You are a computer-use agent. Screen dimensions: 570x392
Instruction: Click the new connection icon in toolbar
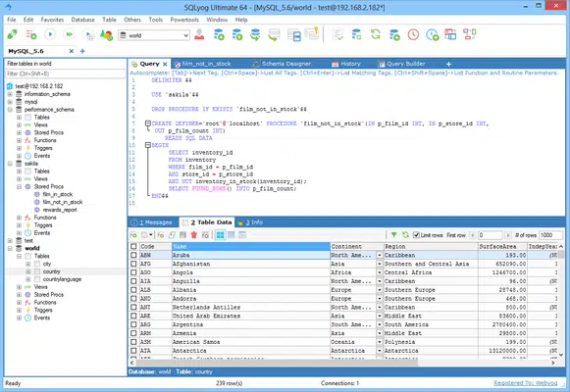tap(12, 34)
